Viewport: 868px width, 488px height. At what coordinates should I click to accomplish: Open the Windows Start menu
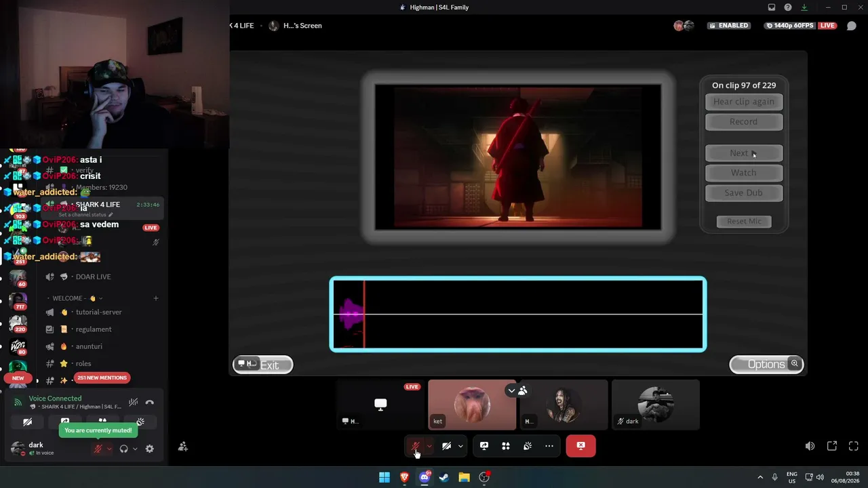pos(384,477)
